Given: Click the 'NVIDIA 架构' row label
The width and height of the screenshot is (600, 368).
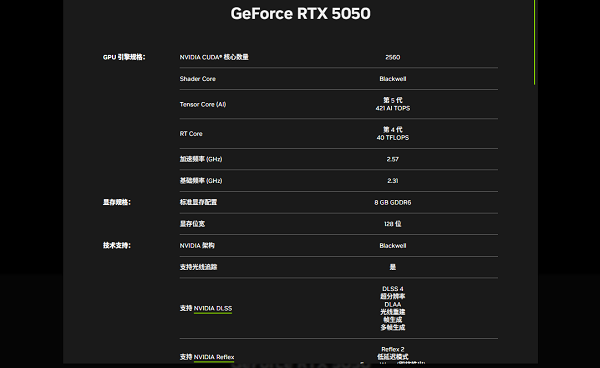Looking at the screenshot, I should pyautogui.click(x=197, y=245).
